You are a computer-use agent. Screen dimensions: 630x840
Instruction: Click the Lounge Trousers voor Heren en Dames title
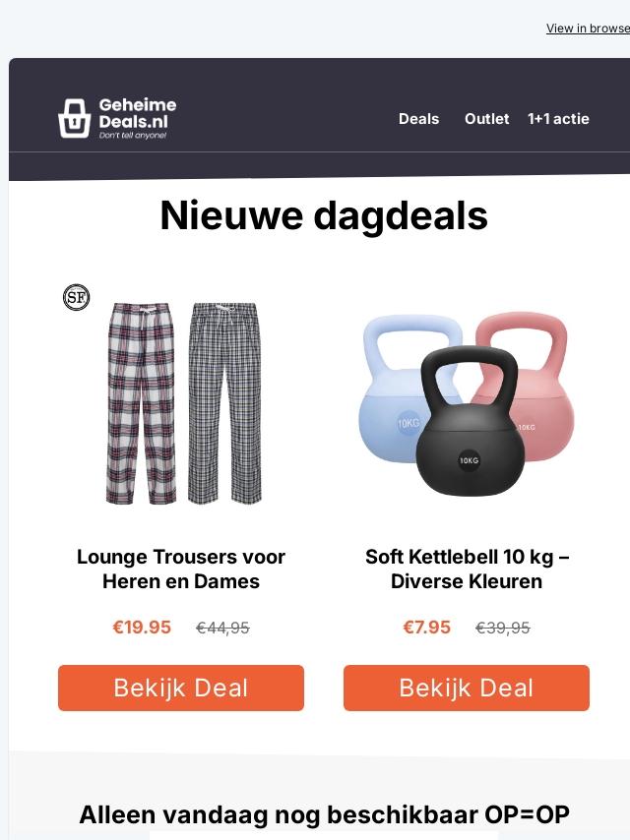[x=181, y=569]
